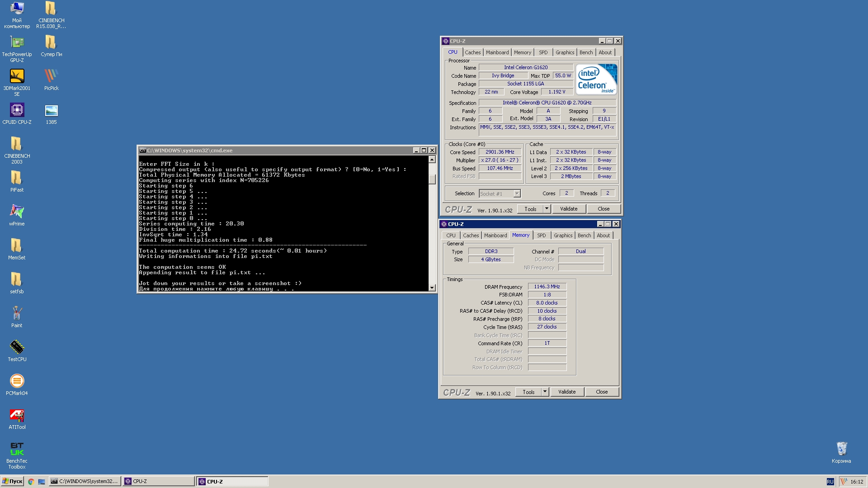Open Memory tab in upper CPU-Z window
This screenshot has height=488, width=868.
click(x=523, y=52)
